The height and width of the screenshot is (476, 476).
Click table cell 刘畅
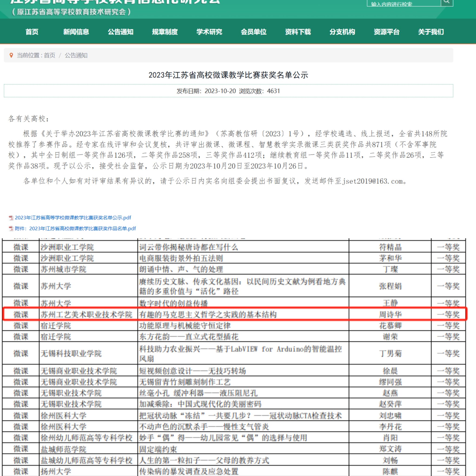(390, 460)
